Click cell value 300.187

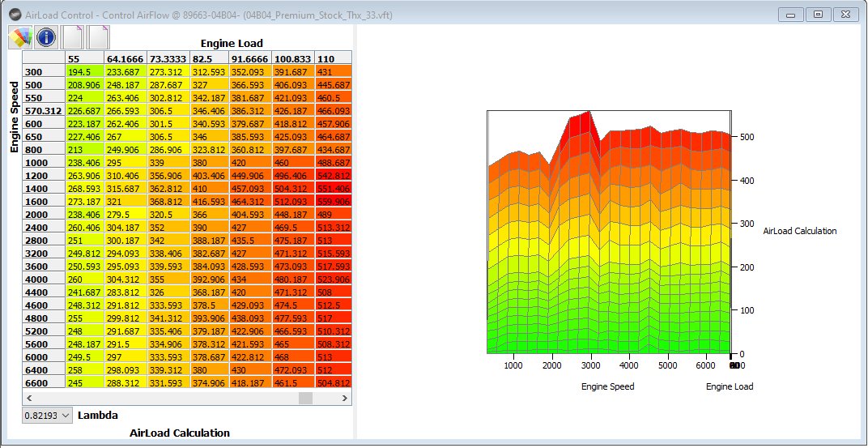pos(126,241)
